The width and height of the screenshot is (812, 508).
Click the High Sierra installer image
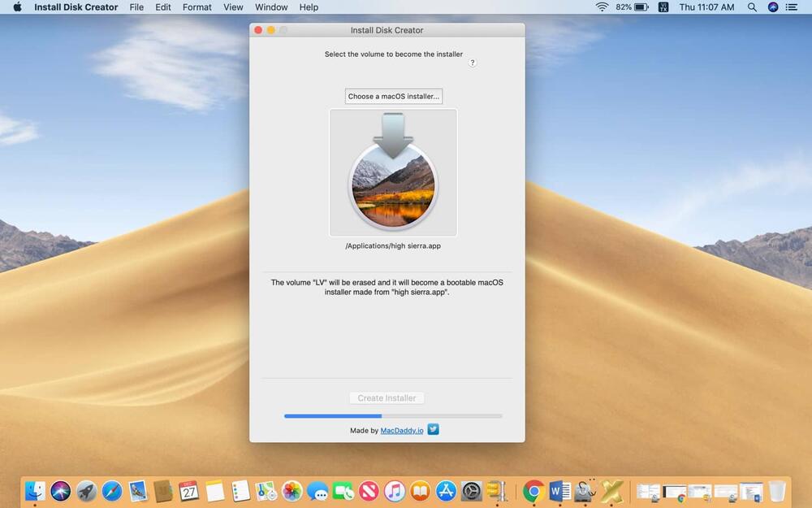393,173
